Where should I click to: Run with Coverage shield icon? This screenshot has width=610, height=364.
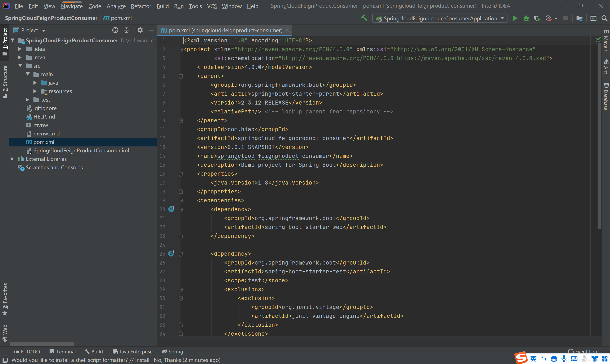pos(537,18)
